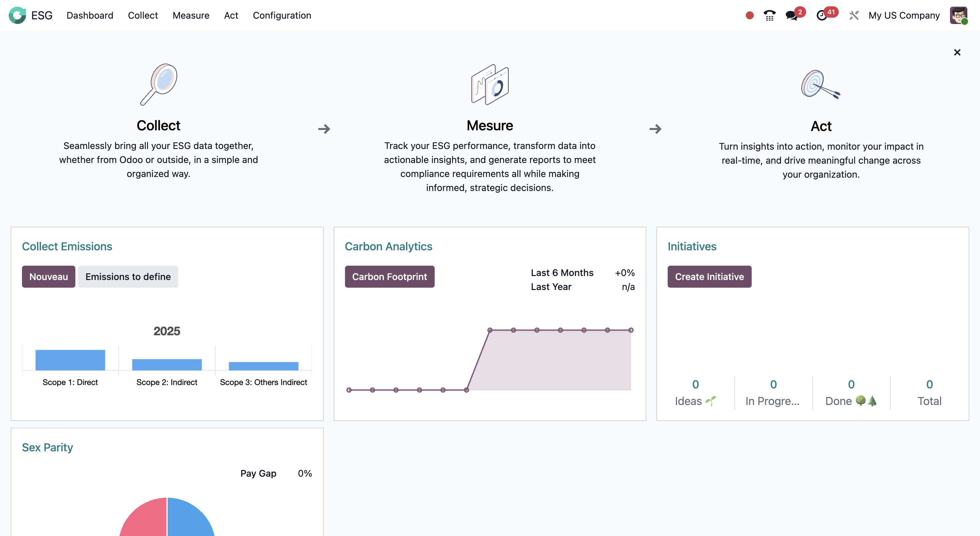Click Emissions to define button

(x=128, y=277)
